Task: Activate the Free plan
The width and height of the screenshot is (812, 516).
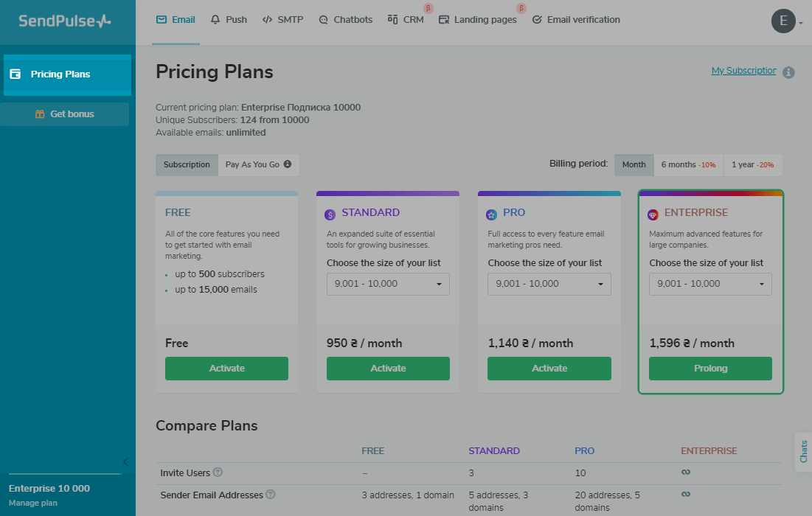Action: point(227,369)
